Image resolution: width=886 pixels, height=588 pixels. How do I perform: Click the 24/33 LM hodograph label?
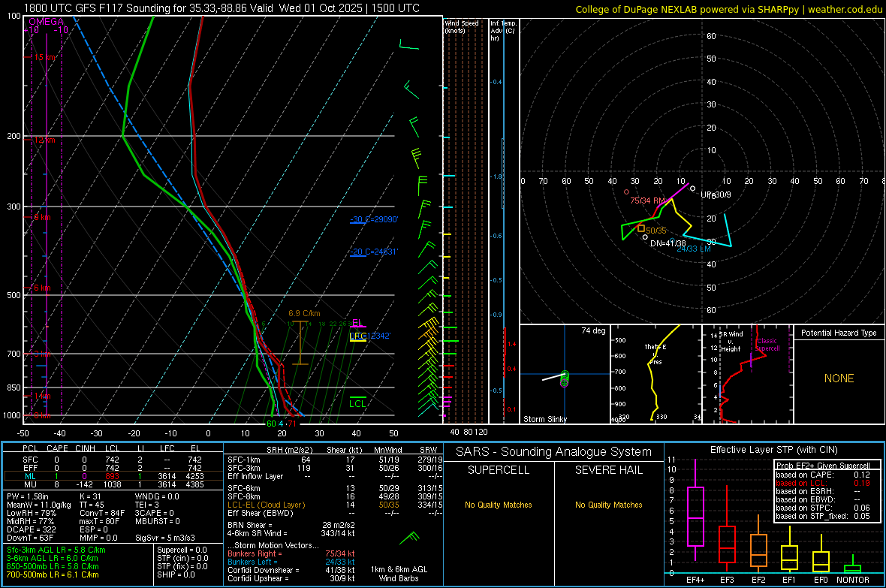[694, 249]
